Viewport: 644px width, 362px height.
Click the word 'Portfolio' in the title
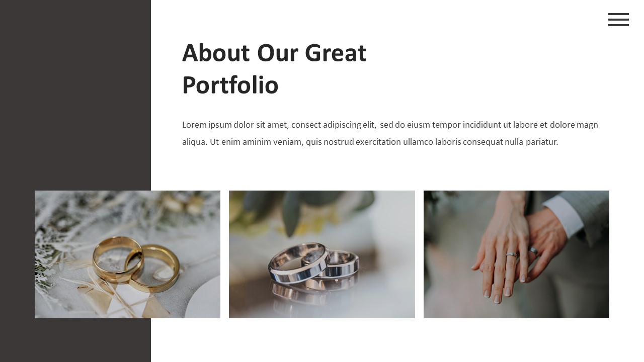pyautogui.click(x=230, y=85)
